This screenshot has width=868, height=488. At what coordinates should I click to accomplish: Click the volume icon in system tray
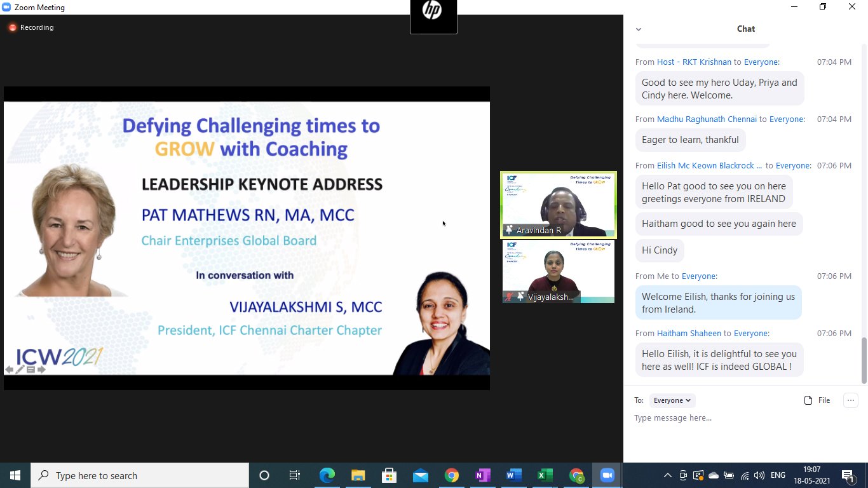point(759,475)
